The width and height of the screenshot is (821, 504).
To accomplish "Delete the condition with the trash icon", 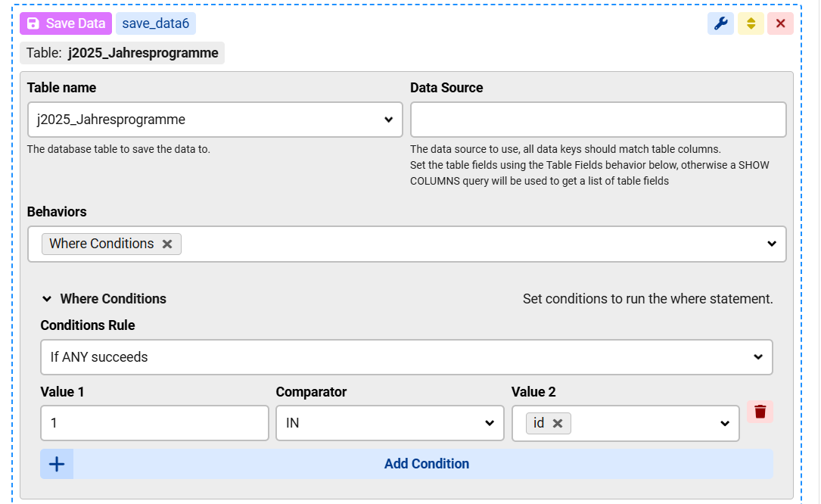I will coord(760,412).
